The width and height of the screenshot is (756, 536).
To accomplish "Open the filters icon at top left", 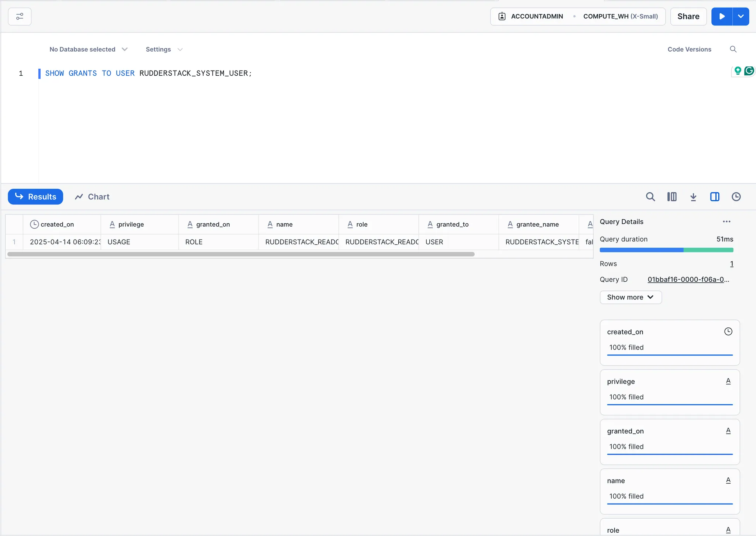I will click(x=20, y=17).
